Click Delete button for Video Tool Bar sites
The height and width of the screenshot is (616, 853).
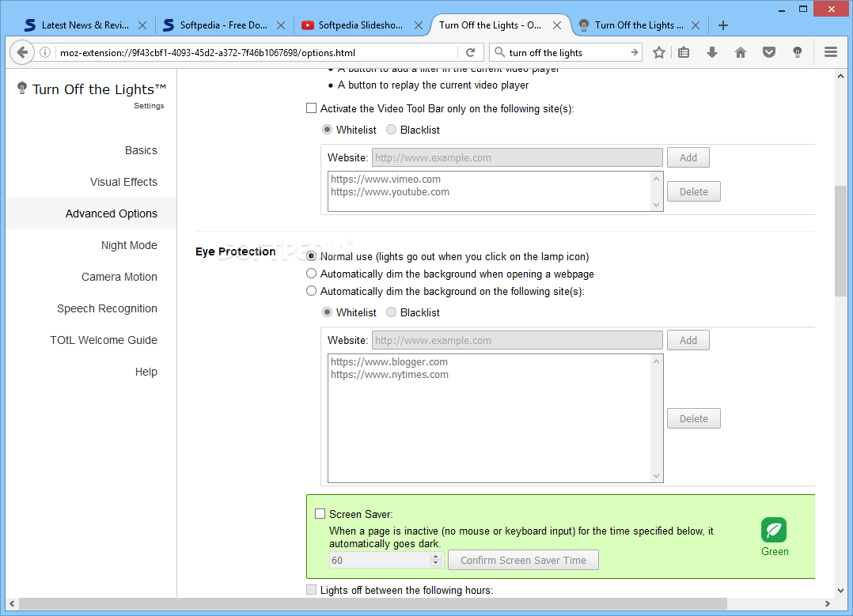pos(694,191)
